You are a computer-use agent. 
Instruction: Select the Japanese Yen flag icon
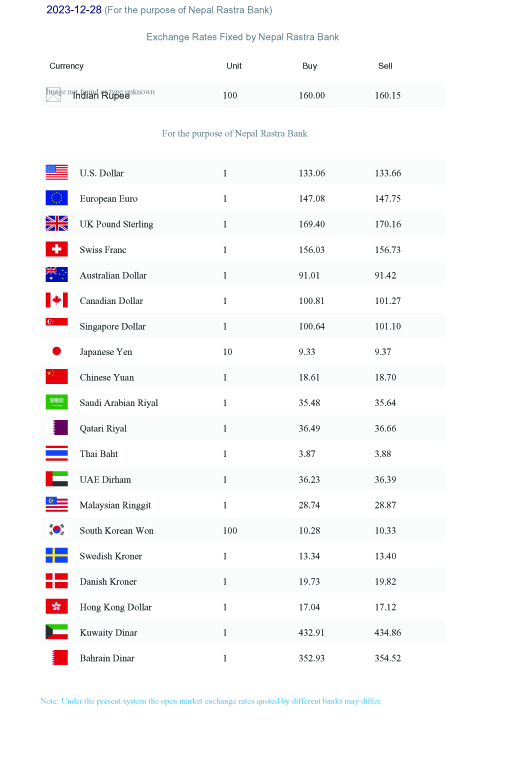coord(57,351)
